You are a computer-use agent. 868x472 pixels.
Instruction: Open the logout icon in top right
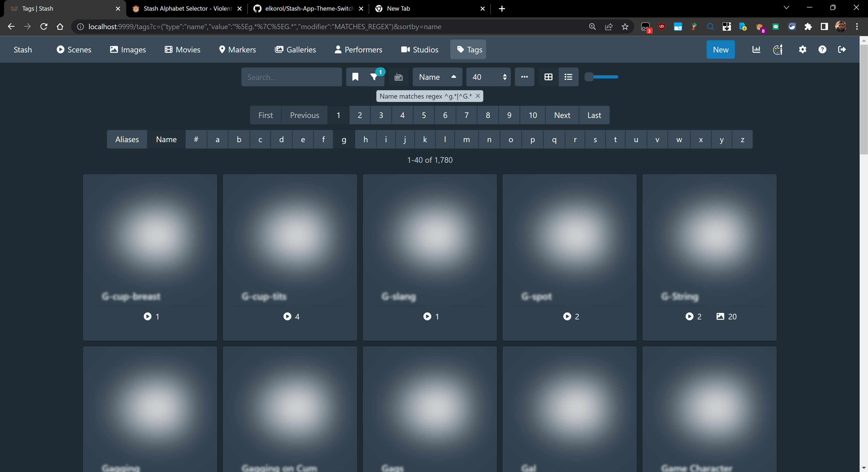[x=842, y=50]
